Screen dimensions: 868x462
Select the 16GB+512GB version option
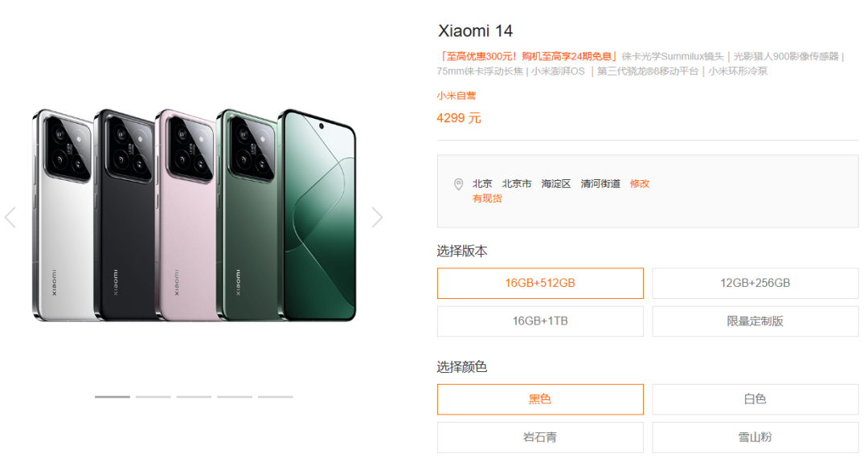(540, 284)
